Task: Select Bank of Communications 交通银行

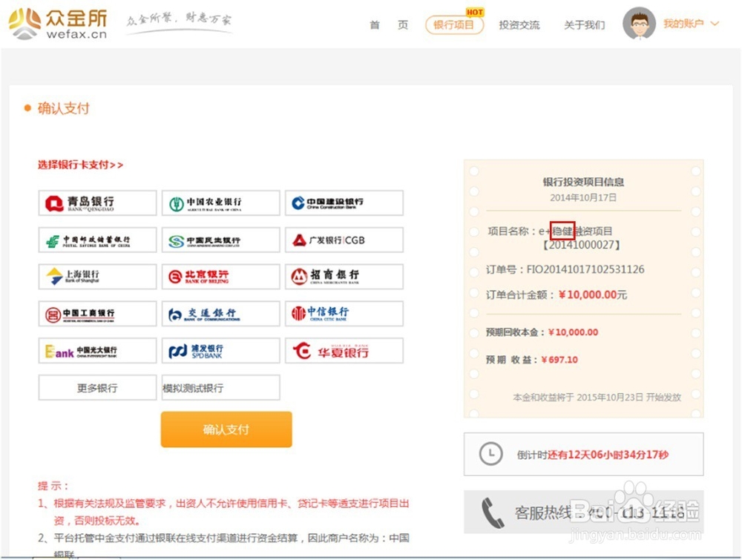Action: coord(220,314)
